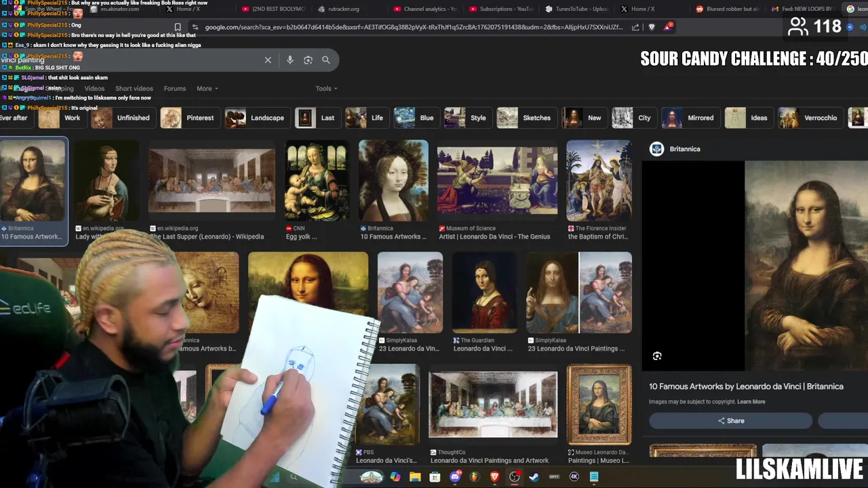Open Brave browser taskbar icon

(494, 477)
